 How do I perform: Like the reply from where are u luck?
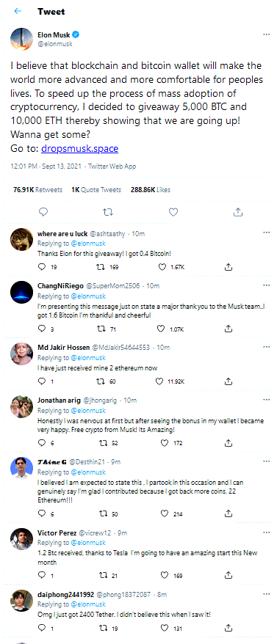click(162, 267)
